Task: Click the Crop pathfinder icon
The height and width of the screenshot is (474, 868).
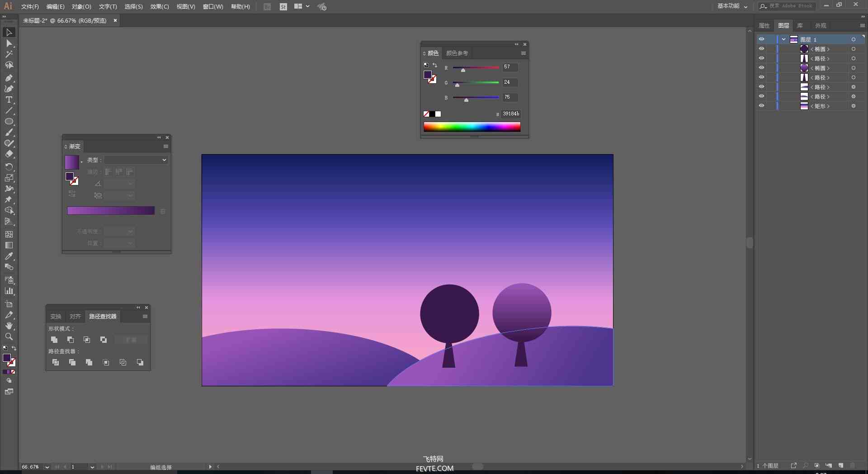Action: tap(106, 362)
